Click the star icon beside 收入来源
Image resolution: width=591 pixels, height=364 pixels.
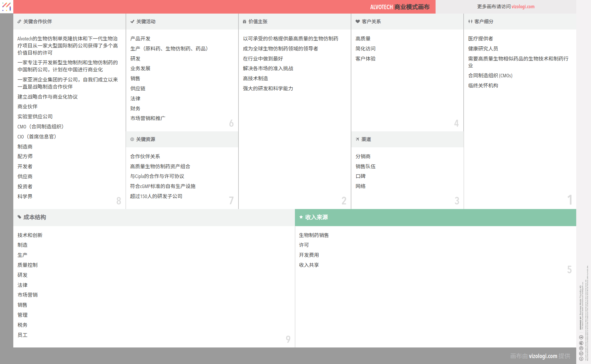pyautogui.click(x=301, y=217)
